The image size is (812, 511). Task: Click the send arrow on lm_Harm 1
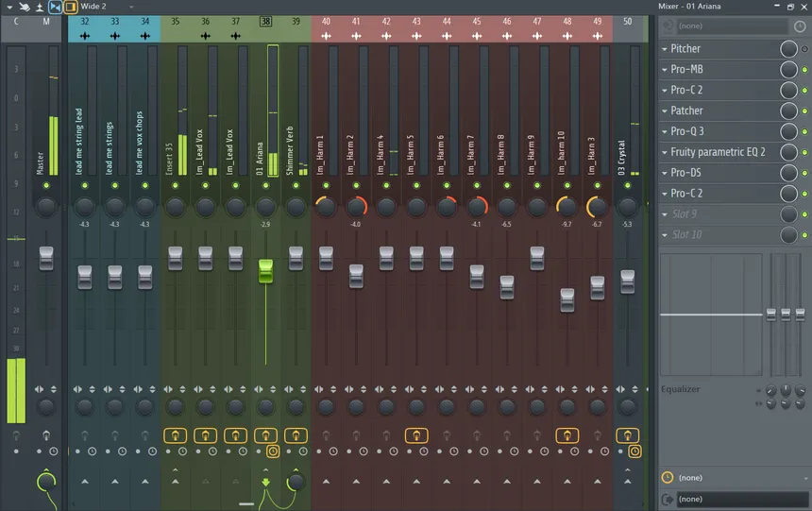click(326, 482)
